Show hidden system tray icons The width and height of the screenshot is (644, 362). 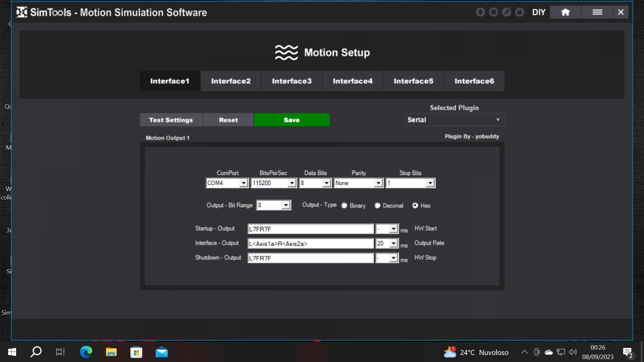tap(524, 352)
